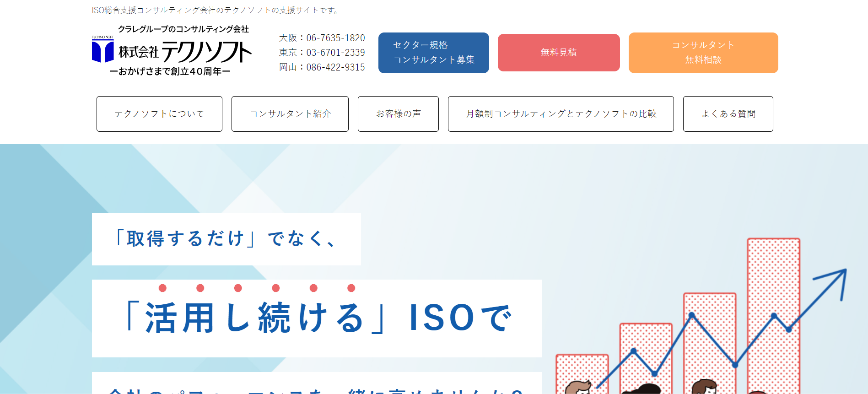The width and height of the screenshot is (868, 394).
Task: Click the 「取得するだけ」でなく、 headline
Action: pos(226,239)
